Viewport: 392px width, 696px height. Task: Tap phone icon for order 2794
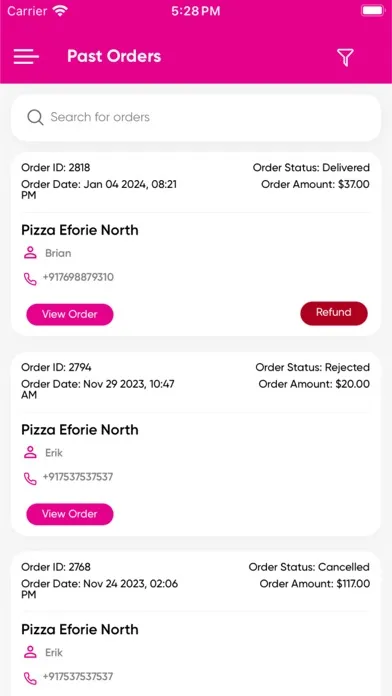pos(30,478)
